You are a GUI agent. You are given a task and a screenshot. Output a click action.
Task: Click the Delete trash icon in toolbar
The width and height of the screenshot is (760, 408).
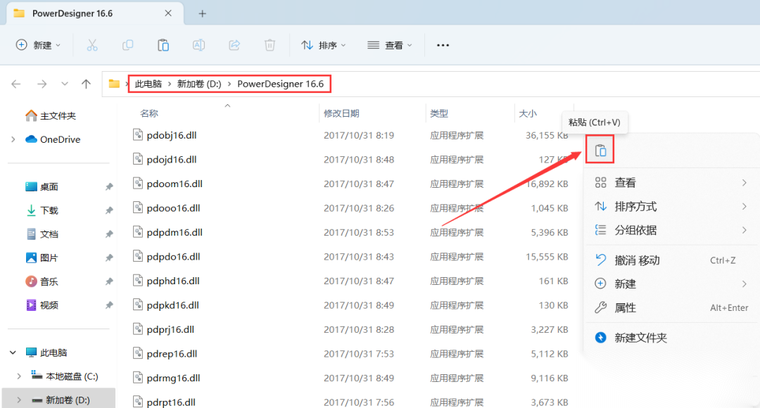pos(270,45)
